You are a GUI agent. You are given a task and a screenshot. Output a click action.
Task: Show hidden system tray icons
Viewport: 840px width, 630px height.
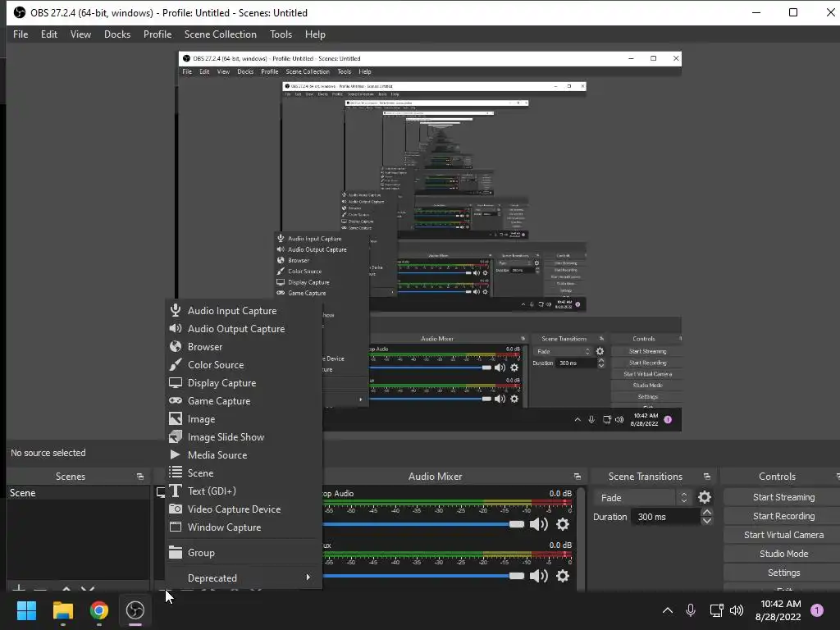click(x=668, y=610)
